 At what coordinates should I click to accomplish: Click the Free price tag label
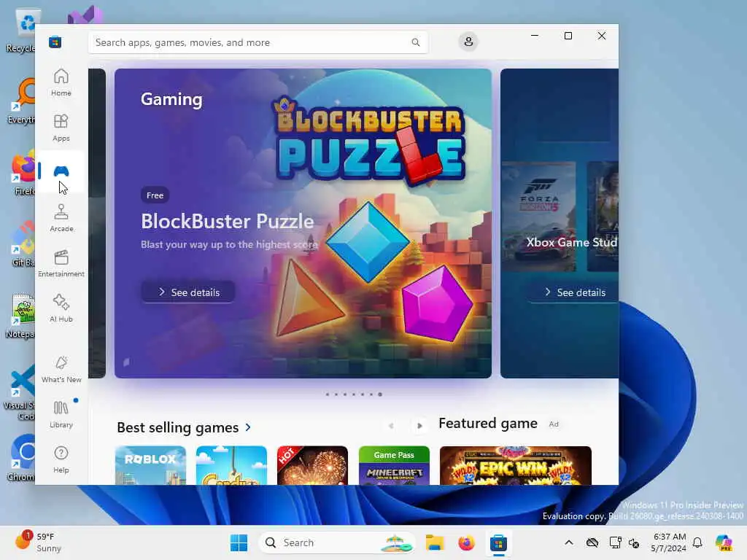pos(155,195)
